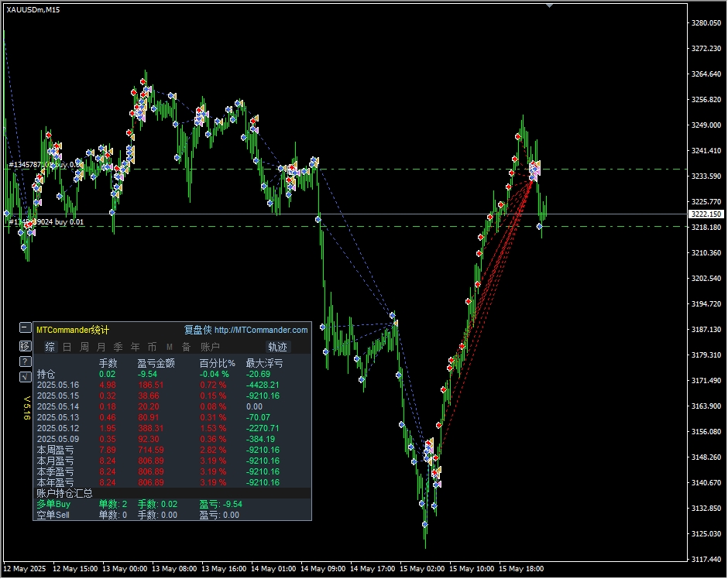Image resolution: width=728 pixels, height=579 pixels.
Task: Open help via the question mark icon
Action: [x=26, y=361]
